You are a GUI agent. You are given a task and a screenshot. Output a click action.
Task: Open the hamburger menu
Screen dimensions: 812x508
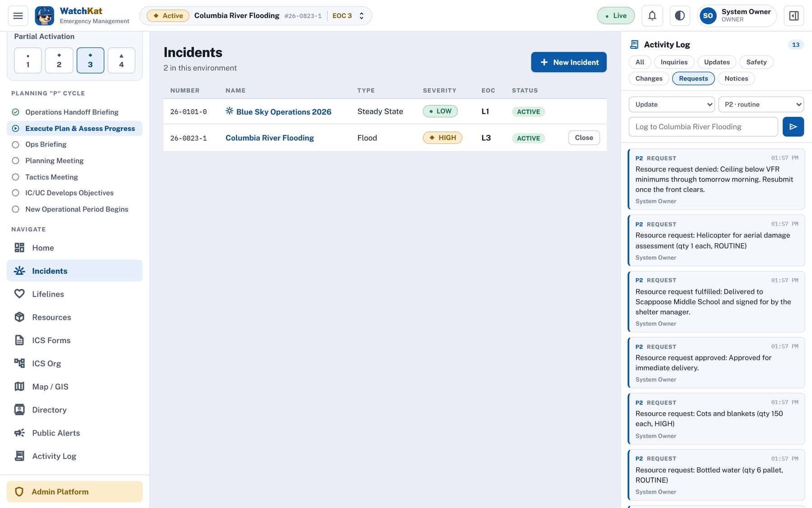click(x=18, y=16)
